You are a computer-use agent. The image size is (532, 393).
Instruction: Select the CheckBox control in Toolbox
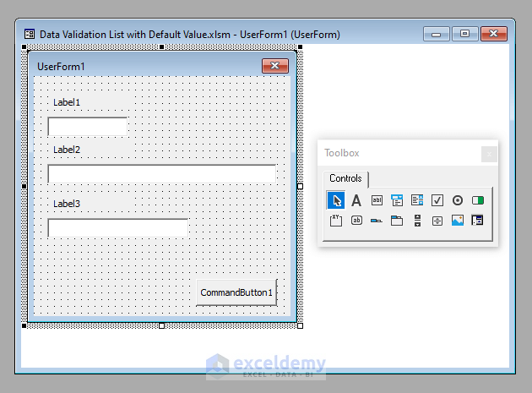pos(437,200)
